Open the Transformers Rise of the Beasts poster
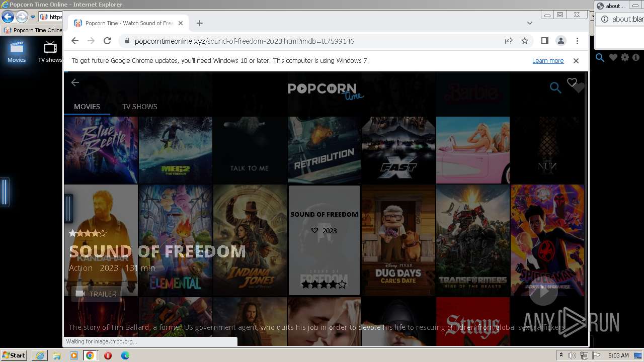 click(x=473, y=240)
